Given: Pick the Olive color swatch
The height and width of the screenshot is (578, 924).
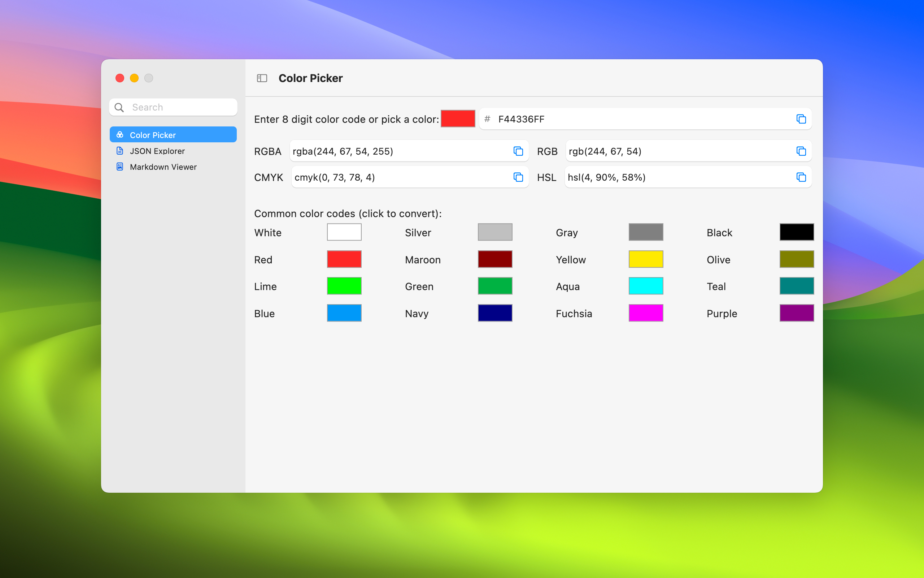Looking at the screenshot, I should pos(797,259).
